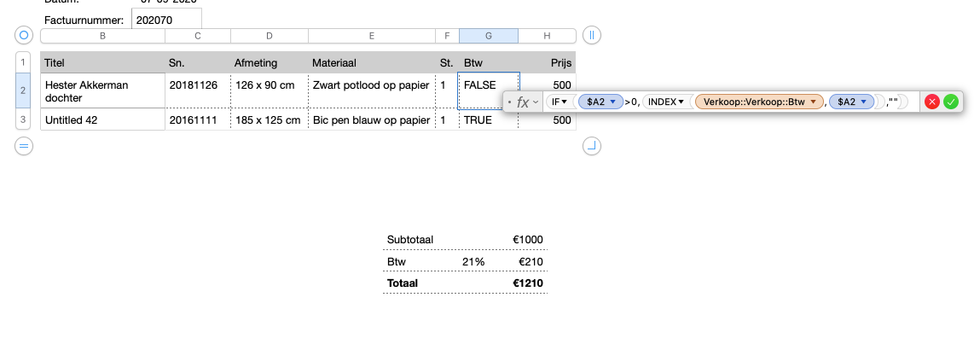Accept the formula with the green checkmark
The width and height of the screenshot is (980, 344).
click(951, 102)
